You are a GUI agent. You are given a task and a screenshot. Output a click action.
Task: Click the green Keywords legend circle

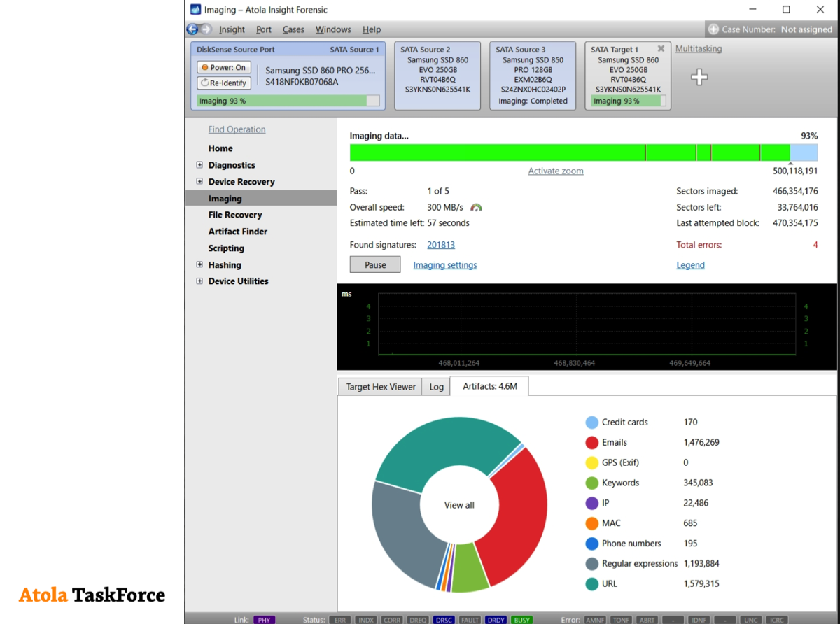(591, 483)
